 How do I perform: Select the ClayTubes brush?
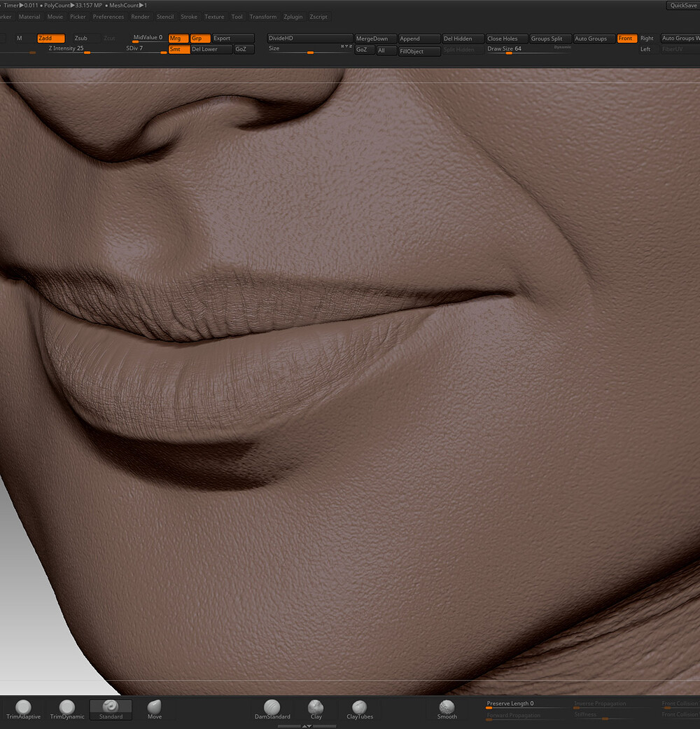[x=360, y=710]
